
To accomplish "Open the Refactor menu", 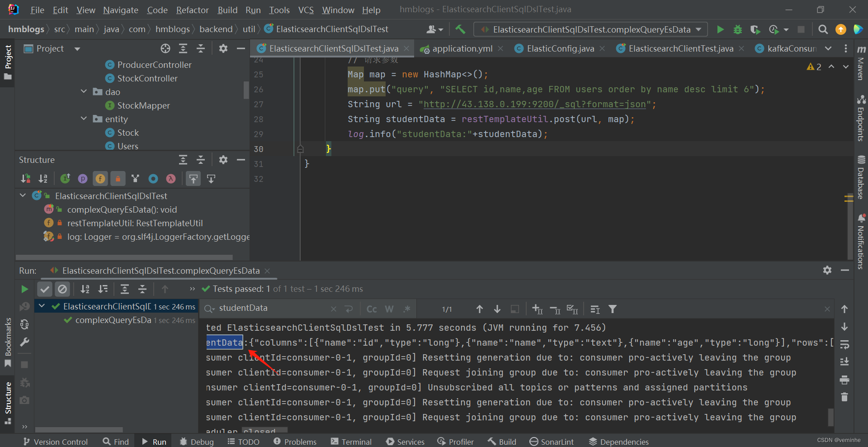I will click(192, 10).
